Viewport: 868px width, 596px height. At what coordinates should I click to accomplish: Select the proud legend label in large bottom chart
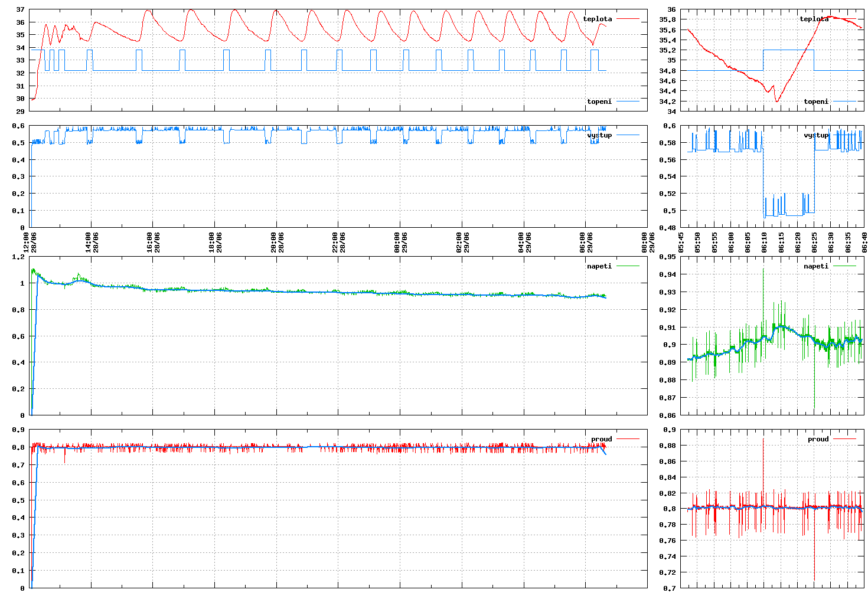[x=601, y=439]
